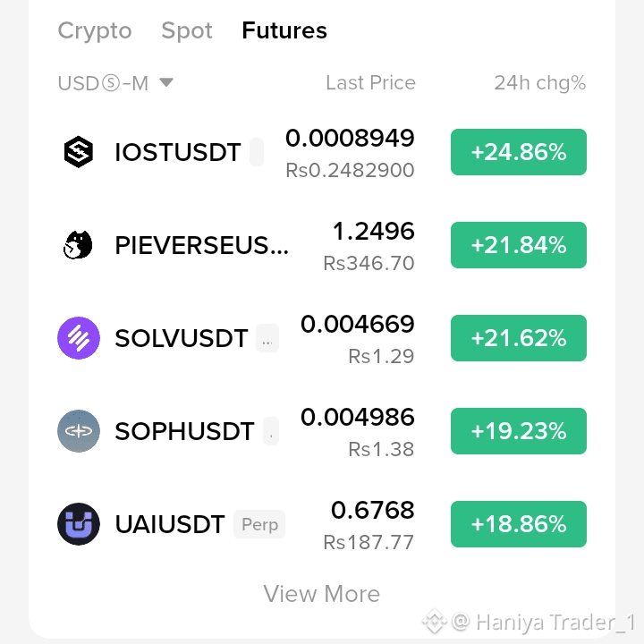Click the +24.86% change badge
644x644 pixels.
(518, 152)
